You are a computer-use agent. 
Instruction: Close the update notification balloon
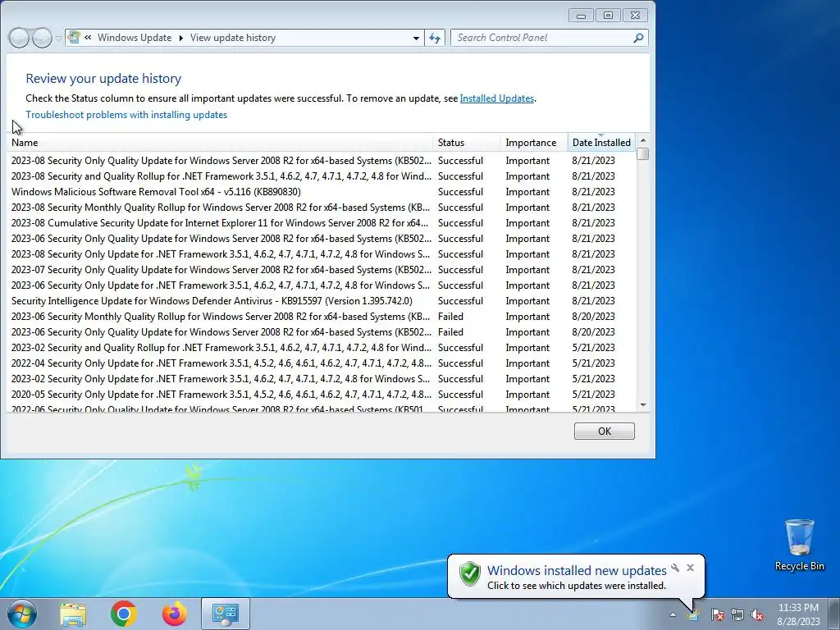[x=691, y=568]
